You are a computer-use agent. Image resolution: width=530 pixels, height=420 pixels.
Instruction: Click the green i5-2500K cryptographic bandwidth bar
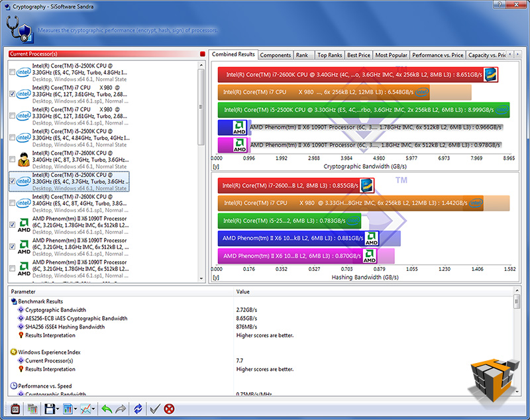tap(363, 110)
